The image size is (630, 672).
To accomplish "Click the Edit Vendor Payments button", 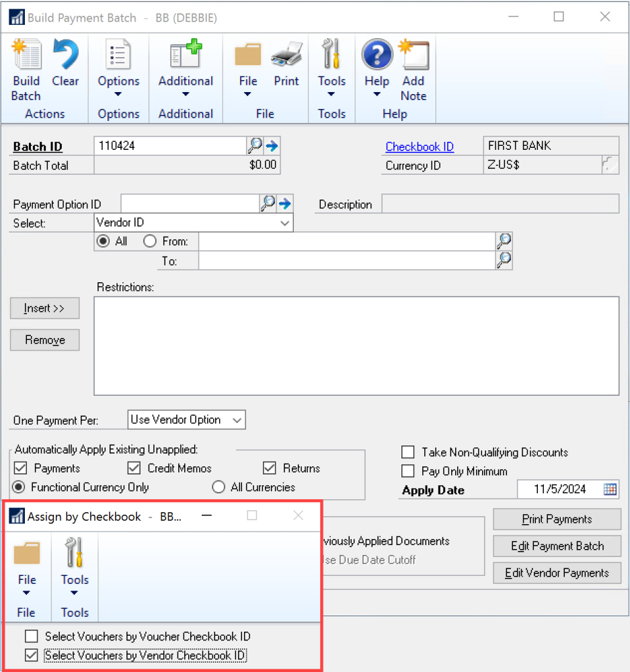I will coord(557,573).
